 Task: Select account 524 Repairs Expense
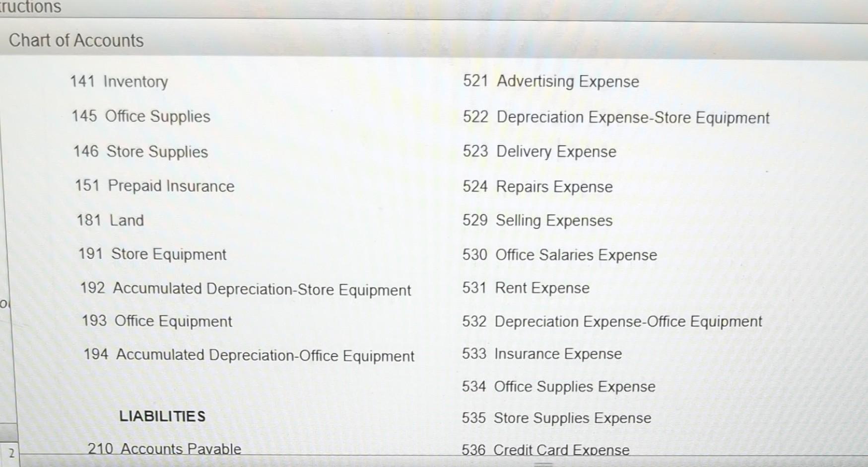[537, 186]
